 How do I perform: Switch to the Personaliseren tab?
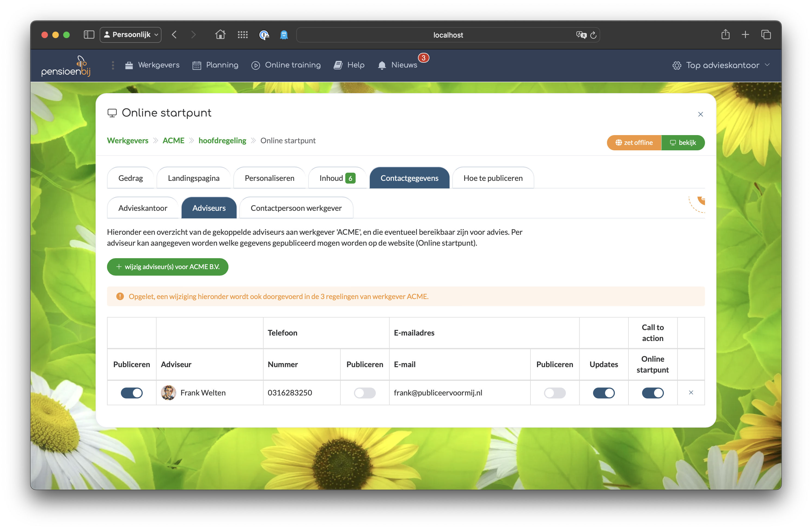(x=269, y=178)
